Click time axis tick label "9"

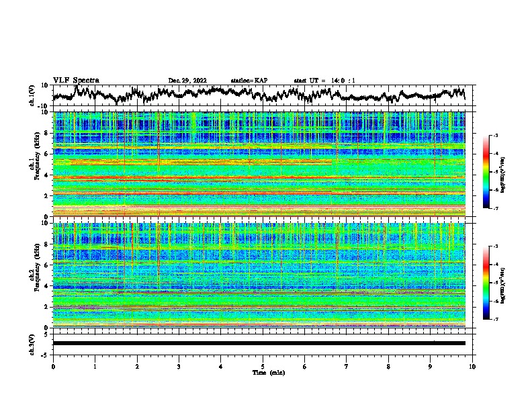(x=430, y=367)
